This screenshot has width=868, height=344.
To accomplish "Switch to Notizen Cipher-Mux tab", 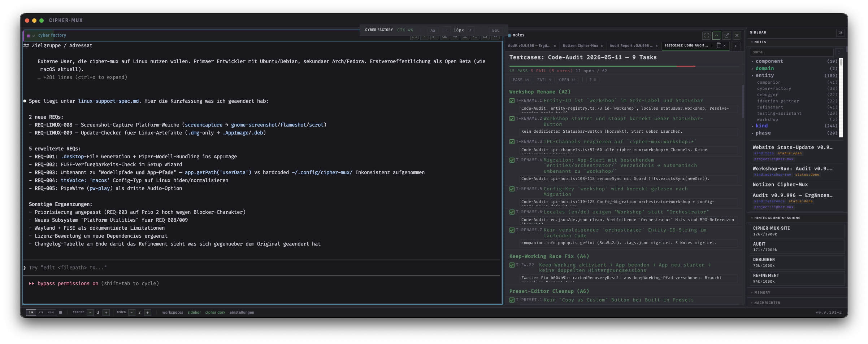I will pyautogui.click(x=580, y=46).
